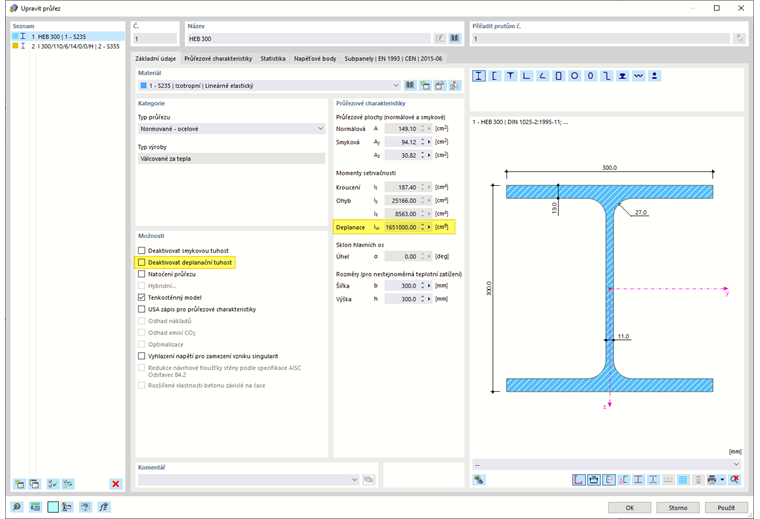The height and width of the screenshot is (519, 760).
Task: Open the Typ průřezu dropdown
Action: coord(320,128)
